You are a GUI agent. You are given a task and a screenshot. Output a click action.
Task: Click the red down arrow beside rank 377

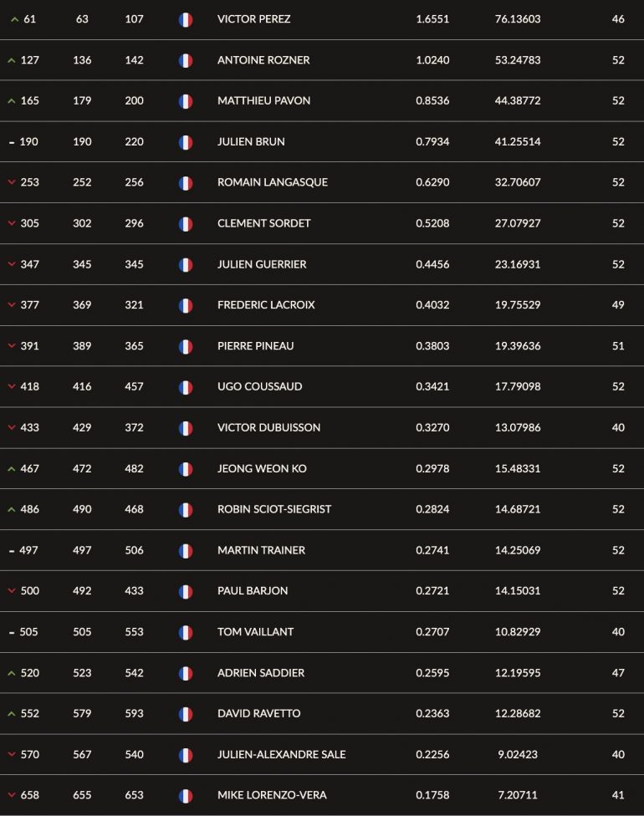coord(12,305)
